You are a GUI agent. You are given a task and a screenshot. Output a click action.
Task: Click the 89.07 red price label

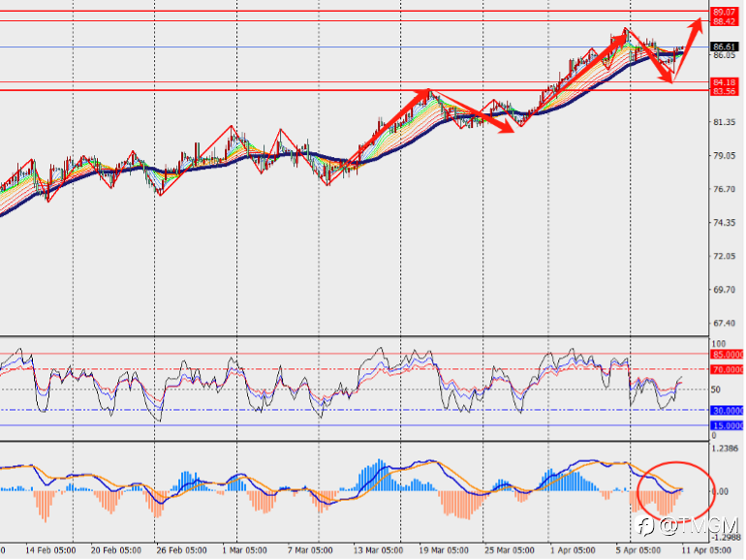pyautogui.click(x=724, y=12)
